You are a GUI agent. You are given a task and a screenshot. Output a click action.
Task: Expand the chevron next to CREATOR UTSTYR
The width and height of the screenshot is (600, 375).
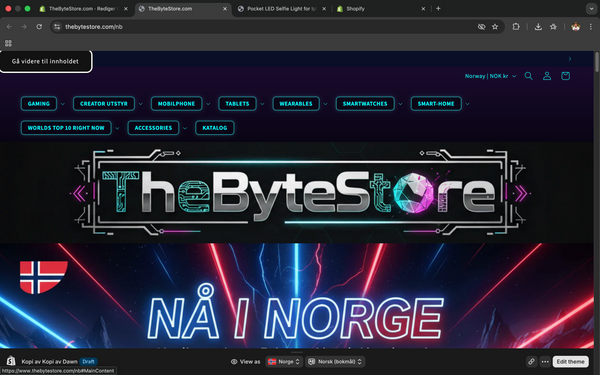pos(140,104)
